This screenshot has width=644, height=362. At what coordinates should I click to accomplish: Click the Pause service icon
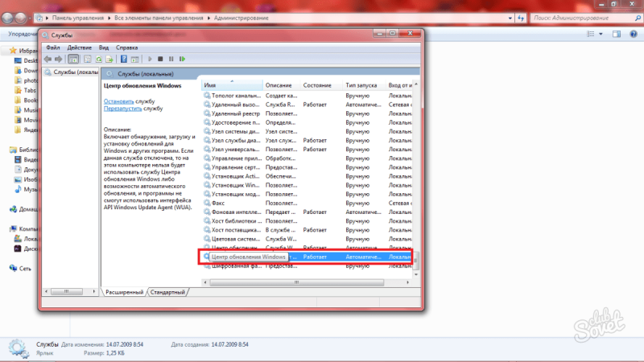[171, 59]
